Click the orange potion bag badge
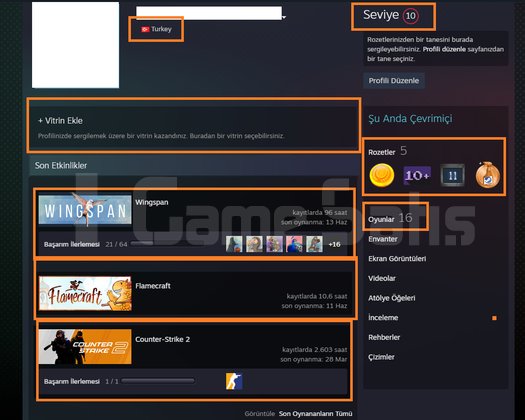525x420 pixels. 488,174
